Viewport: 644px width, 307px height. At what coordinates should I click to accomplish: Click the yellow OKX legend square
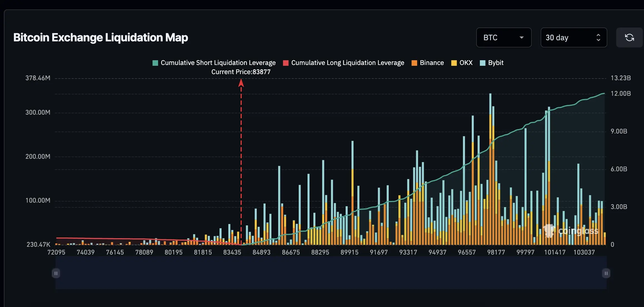454,63
